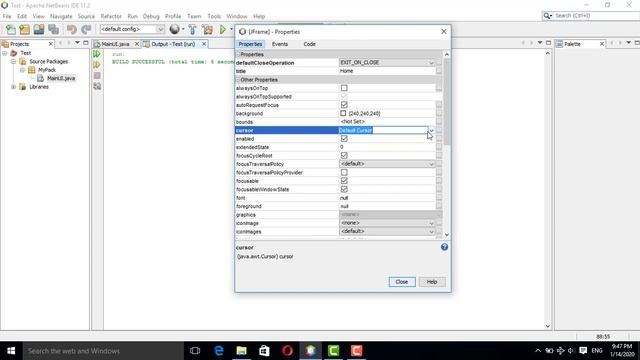Viewport: 640px width, 360px height.
Task: Collapse the Source Packages tree node
Action: point(13,62)
